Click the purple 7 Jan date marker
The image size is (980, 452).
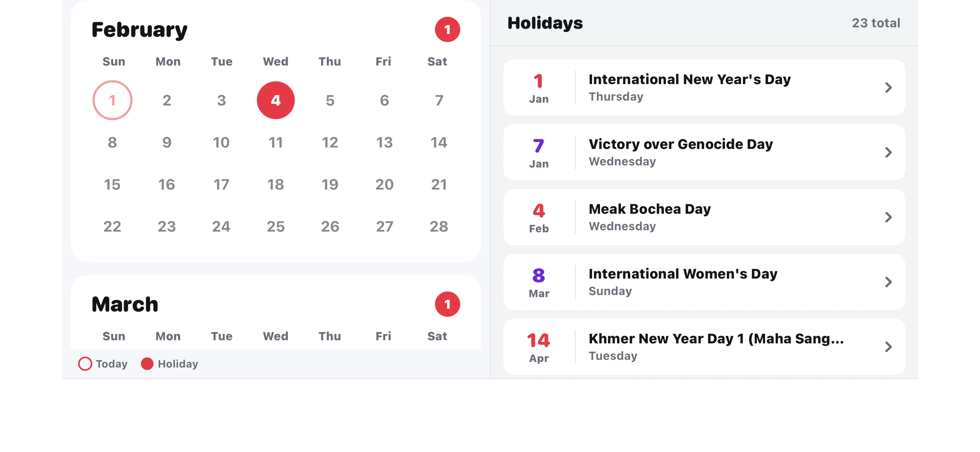click(x=538, y=146)
